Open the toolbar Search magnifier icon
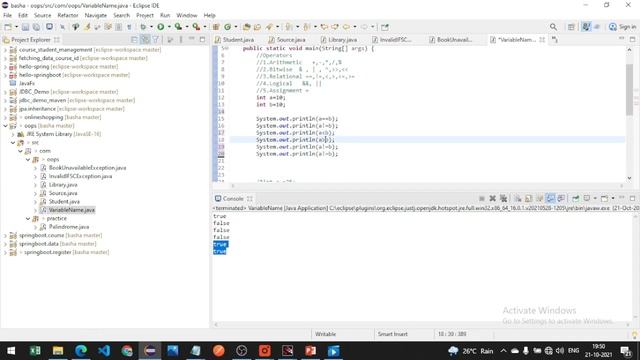640x360 pixels. pyautogui.click(x=553, y=27)
